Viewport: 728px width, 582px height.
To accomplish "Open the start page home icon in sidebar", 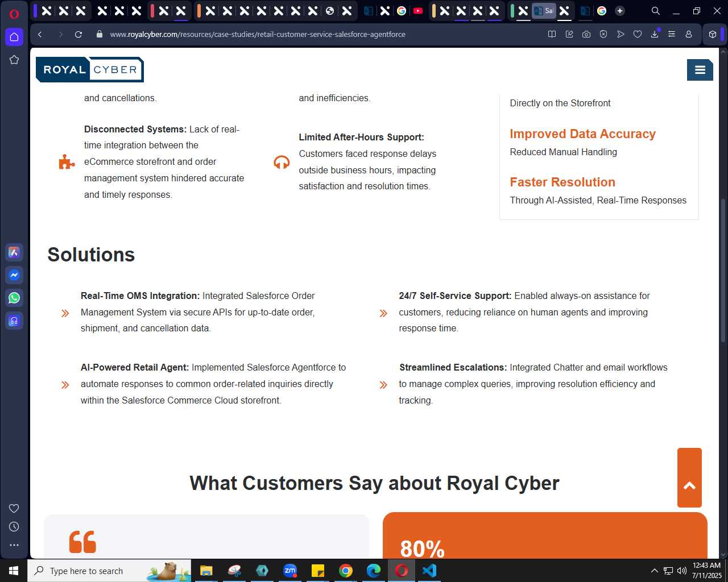I will [14, 37].
